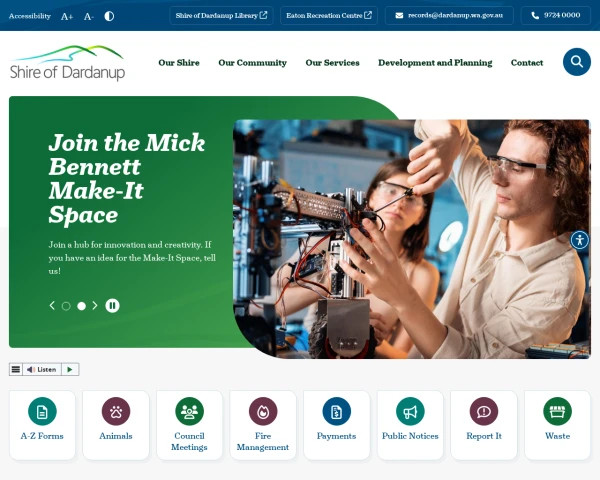Open the Listen toolbar menu icon
Image resolution: width=600 pixels, height=480 pixels.
pyautogui.click(x=16, y=369)
